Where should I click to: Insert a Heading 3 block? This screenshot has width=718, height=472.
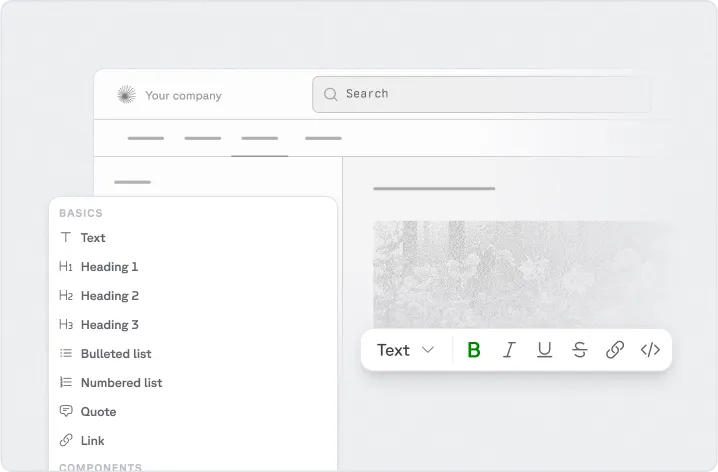tap(193, 325)
